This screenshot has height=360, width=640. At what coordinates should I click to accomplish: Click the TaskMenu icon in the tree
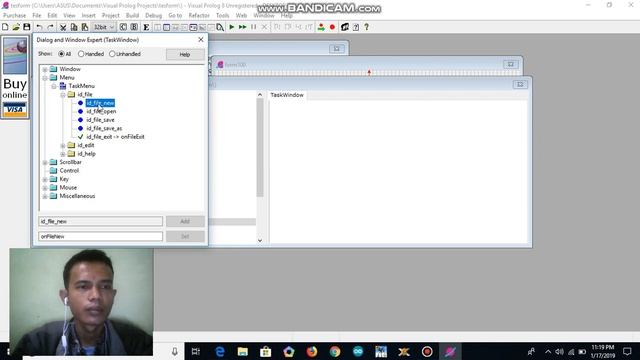(63, 86)
